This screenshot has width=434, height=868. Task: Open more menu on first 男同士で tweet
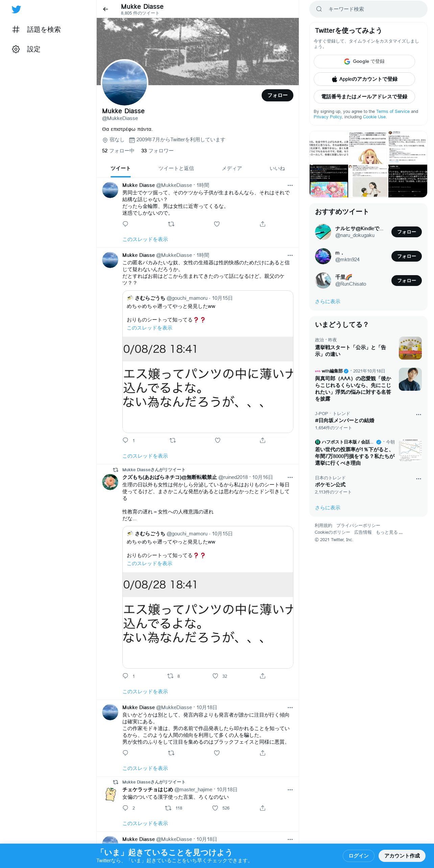(290, 185)
